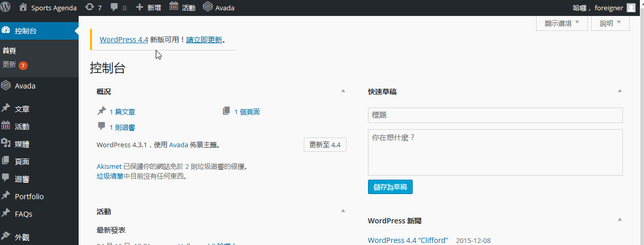Image resolution: width=644 pixels, height=245 pixels.
Task: Click pushpin icon beside 1 篇文章
Action: click(x=101, y=111)
